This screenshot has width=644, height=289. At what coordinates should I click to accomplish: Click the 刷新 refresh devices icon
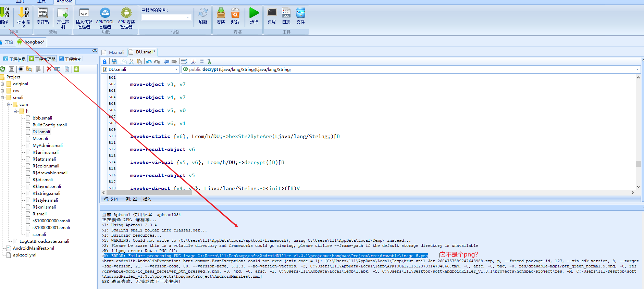click(x=203, y=16)
